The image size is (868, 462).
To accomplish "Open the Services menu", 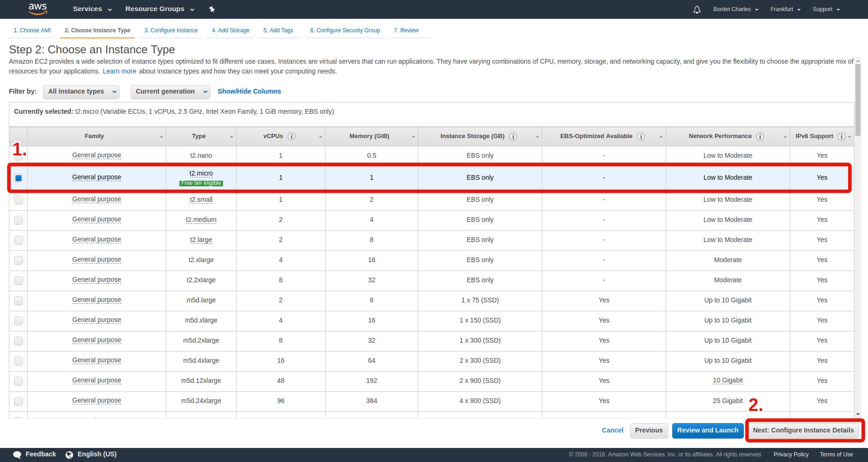I will tap(92, 9).
